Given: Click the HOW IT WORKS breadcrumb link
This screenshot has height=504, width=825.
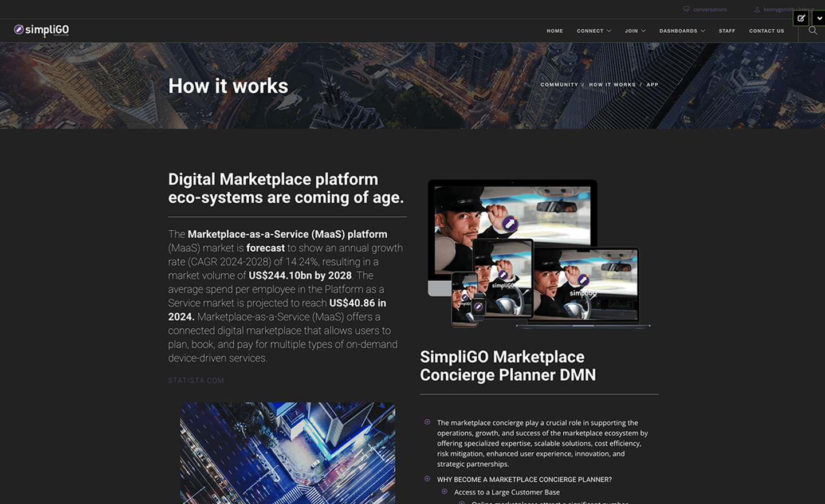Looking at the screenshot, I should pyautogui.click(x=612, y=85).
